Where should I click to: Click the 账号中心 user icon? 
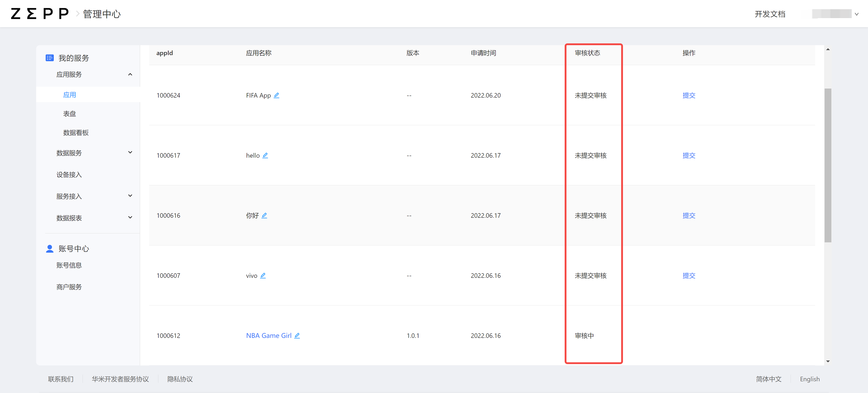[x=50, y=248]
